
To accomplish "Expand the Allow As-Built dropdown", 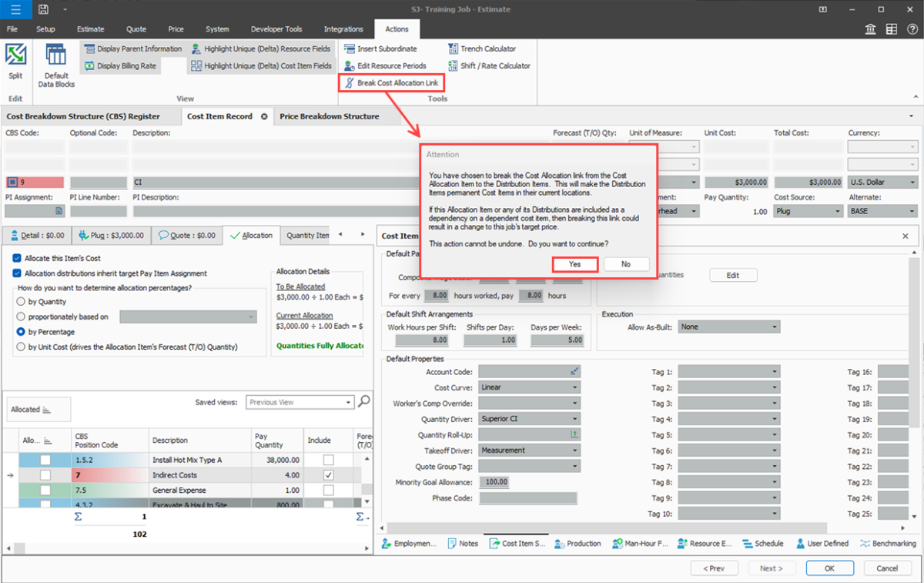I will coord(774,327).
